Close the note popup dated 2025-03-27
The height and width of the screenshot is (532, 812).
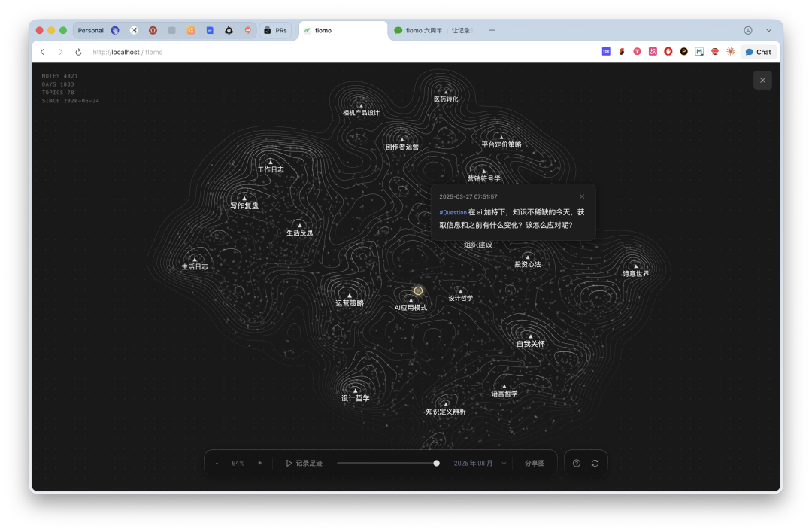point(582,196)
